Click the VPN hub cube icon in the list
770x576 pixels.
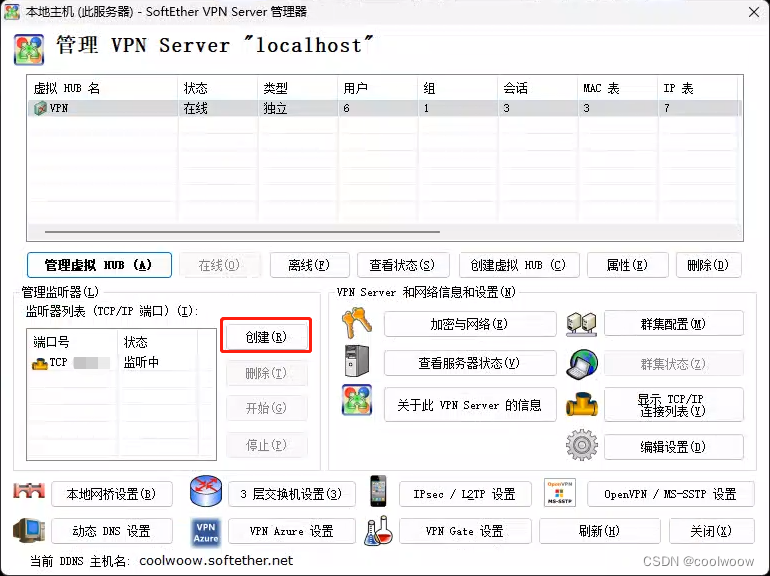point(40,108)
